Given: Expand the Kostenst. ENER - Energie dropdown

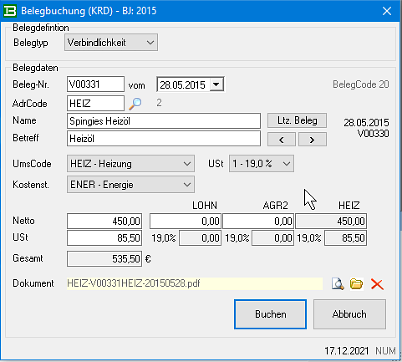Looking at the screenshot, I should [131, 184].
